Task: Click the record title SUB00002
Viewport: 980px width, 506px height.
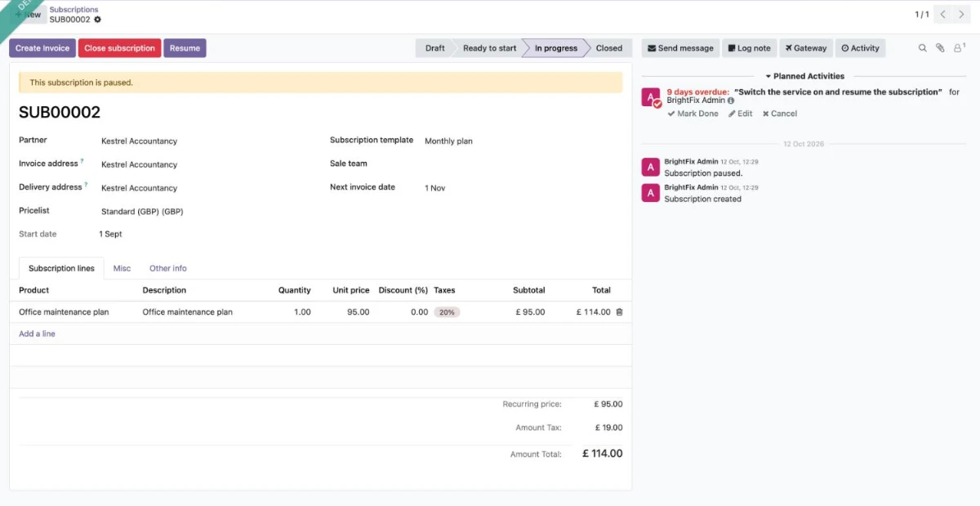Action: tap(60, 113)
